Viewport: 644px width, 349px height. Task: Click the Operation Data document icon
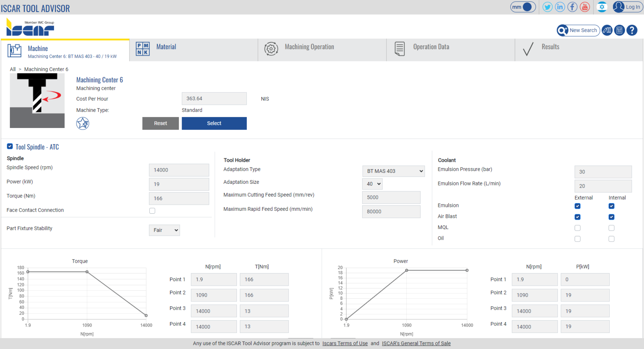click(x=400, y=49)
